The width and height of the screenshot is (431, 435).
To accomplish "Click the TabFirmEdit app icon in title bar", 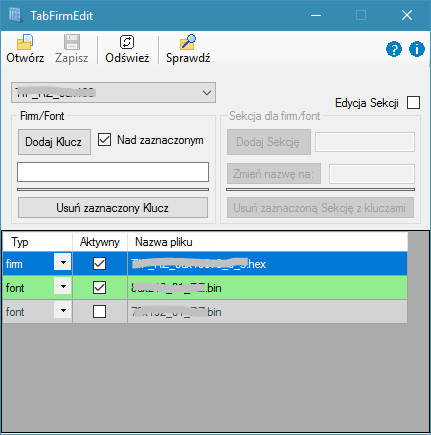I will click(x=15, y=15).
